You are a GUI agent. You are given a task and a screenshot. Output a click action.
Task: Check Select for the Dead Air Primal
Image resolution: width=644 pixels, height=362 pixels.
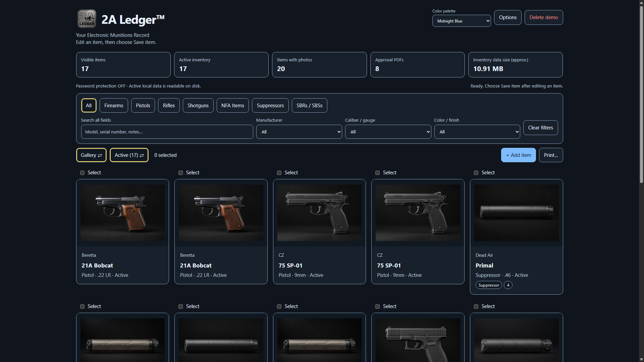pos(476,173)
